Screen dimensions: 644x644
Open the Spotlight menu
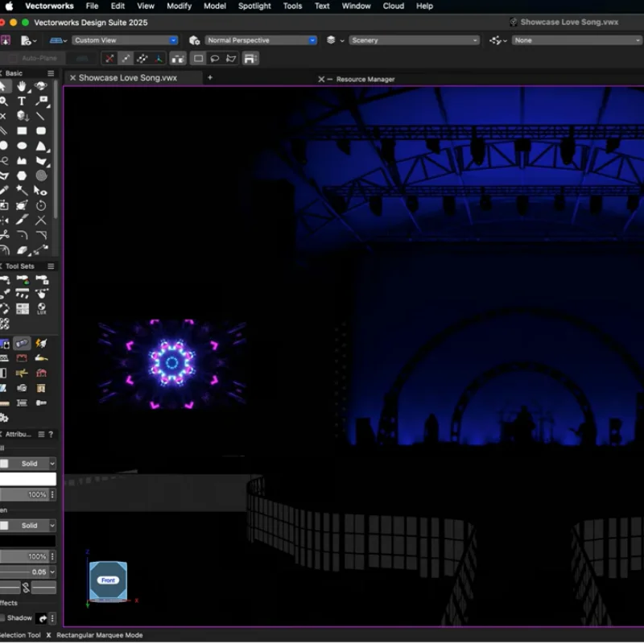click(254, 6)
